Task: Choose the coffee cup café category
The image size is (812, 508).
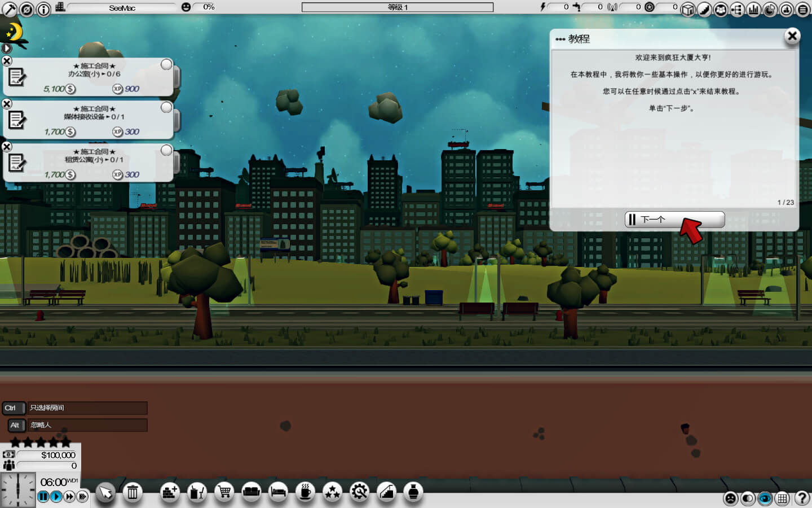Action: (305, 492)
